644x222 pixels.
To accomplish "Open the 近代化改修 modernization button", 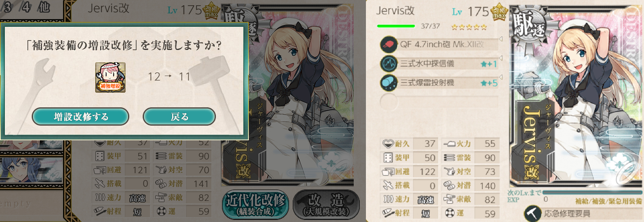I will tap(255, 204).
